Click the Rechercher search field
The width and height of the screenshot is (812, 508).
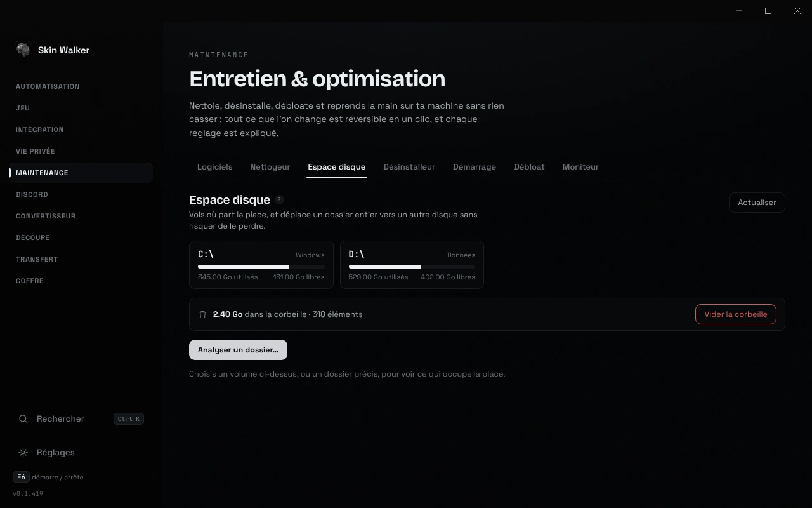coord(81,419)
